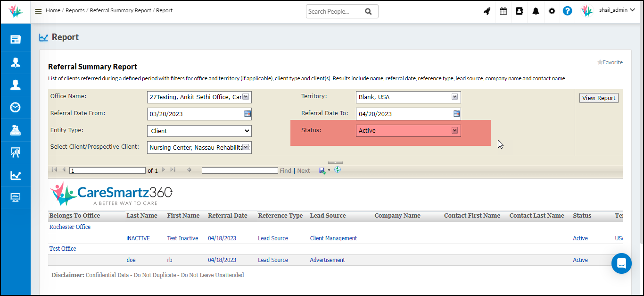This screenshot has width=644, height=296.
Task: Open the calendar icon in top bar
Action: 504,11
